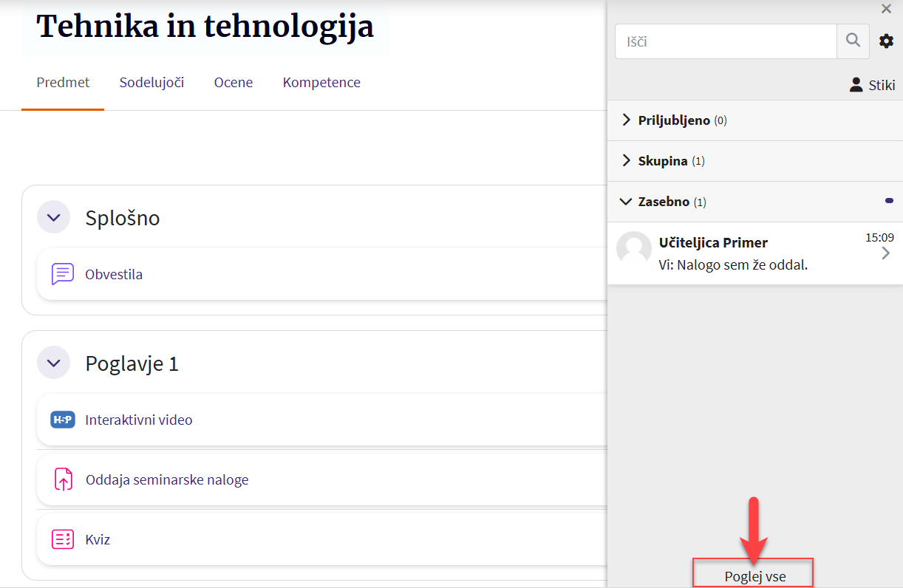Click the Kviz quiz icon
This screenshot has height=588, width=903.
click(x=63, y=539)
